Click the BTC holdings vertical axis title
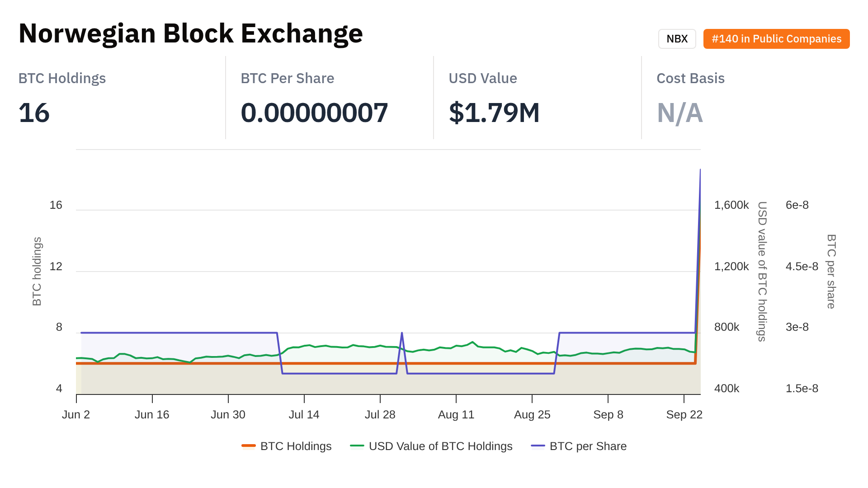 click(x=37, y=271)
